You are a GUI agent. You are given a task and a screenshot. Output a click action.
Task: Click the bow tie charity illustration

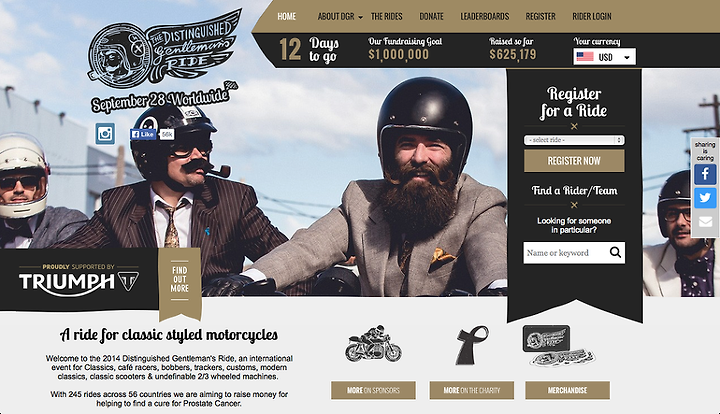[x=472, y=345]
